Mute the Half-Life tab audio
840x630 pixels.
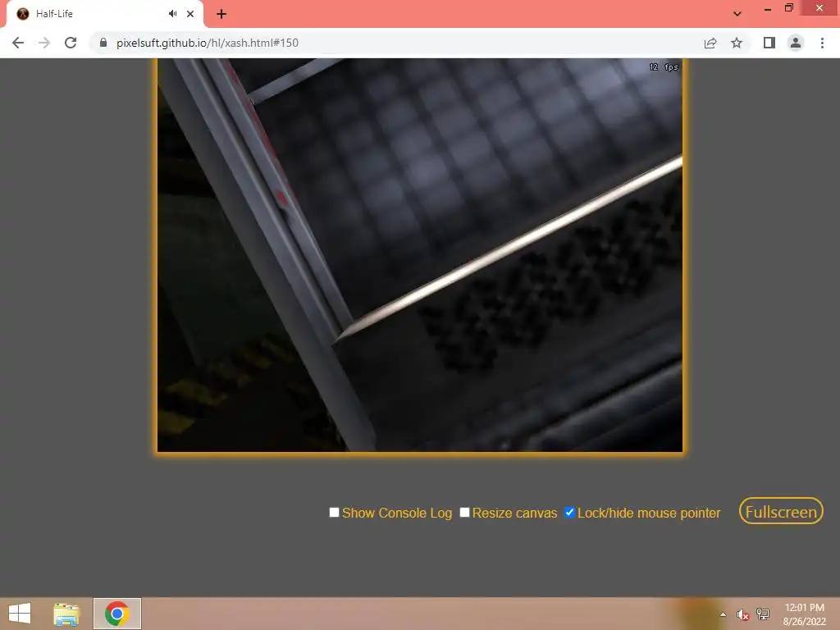(172, 13)
